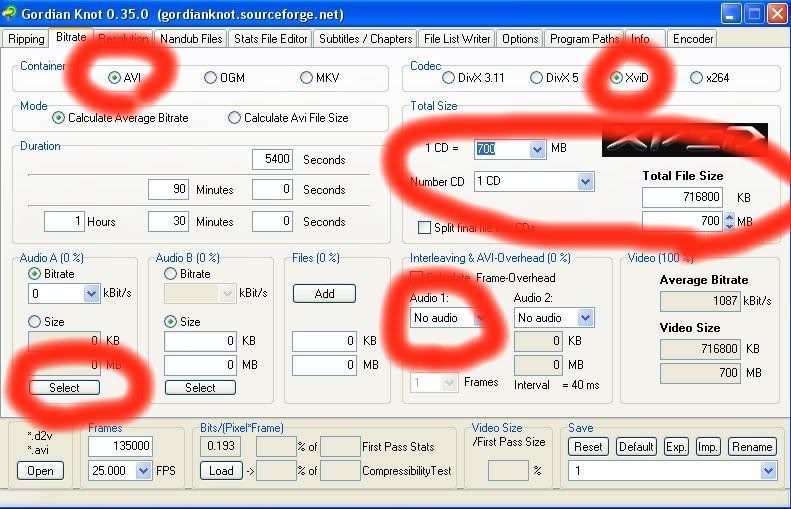Toggle Split final file into CDs checkbox
This screenshot has width=791, height=509.
pyautogui.click(x=424, y=228)
